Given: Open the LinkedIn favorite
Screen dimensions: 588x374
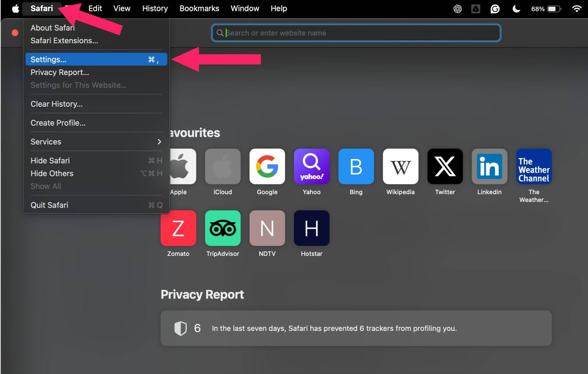Looking at the screenshot, I should coord(489,166).
